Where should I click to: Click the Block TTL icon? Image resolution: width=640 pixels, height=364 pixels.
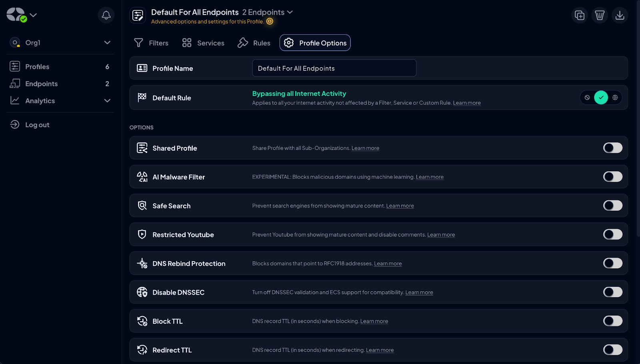click(142, 321)
